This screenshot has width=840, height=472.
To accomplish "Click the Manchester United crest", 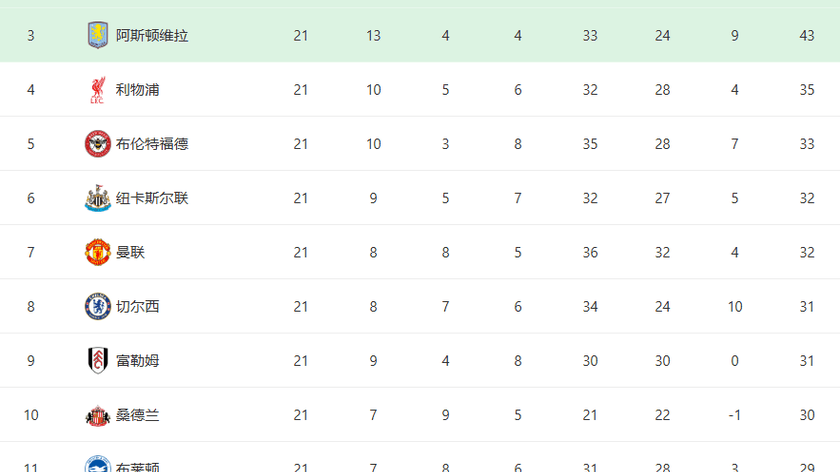I will point(97,252).
